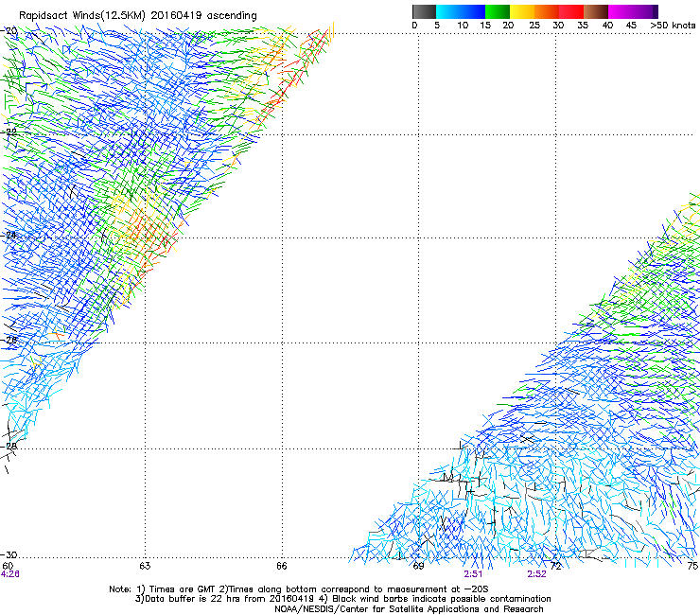Click the gray 0-5 knots color swatch
The image size is (700, 615).
click(424, 11)
